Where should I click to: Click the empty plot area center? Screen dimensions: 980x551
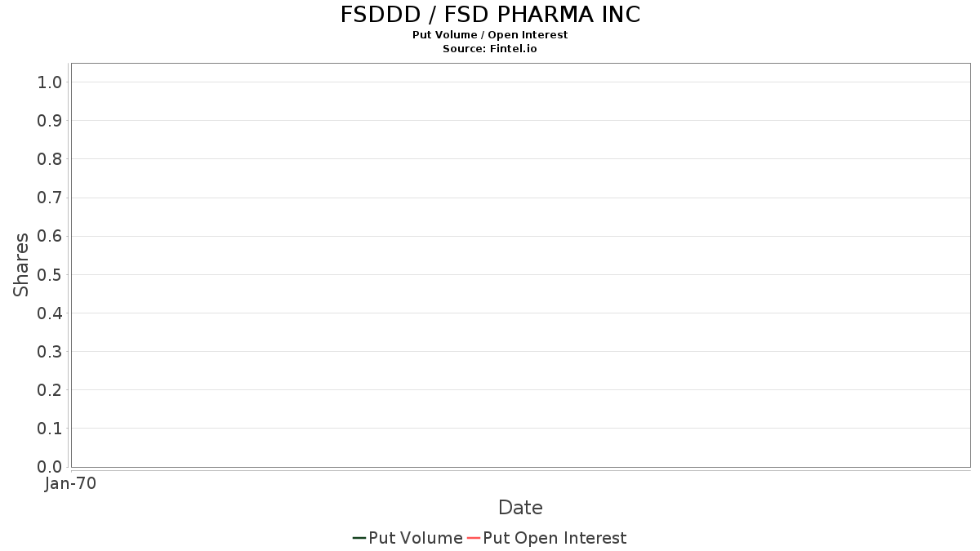(x=520, y=265)
